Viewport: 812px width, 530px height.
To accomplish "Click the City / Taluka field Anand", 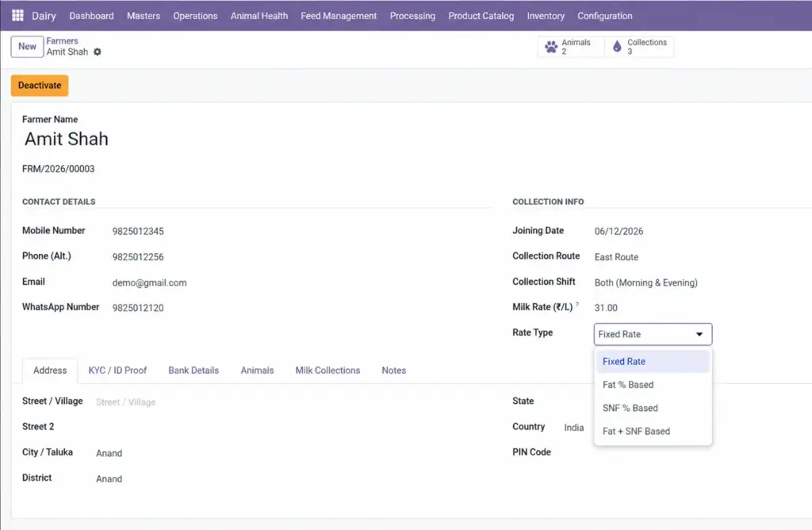I will pos(109,453).
